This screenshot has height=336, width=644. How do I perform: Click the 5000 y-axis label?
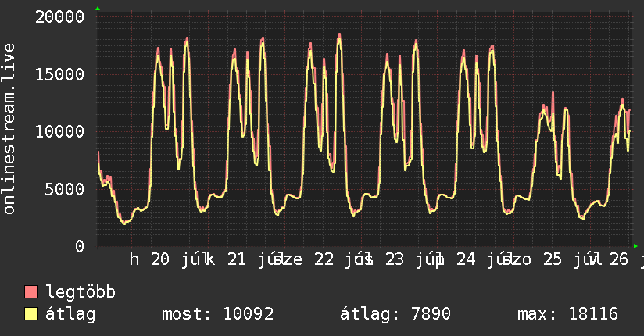coord(65,189)
